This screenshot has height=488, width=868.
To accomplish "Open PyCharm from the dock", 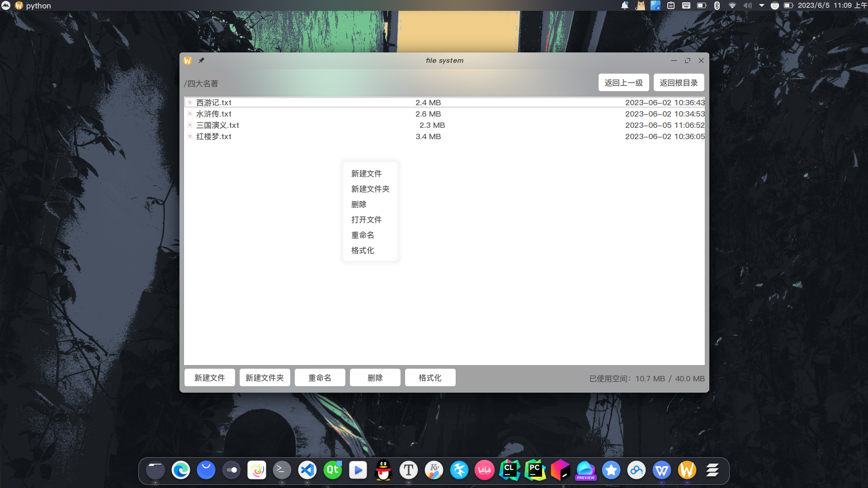I will point(535,470).
